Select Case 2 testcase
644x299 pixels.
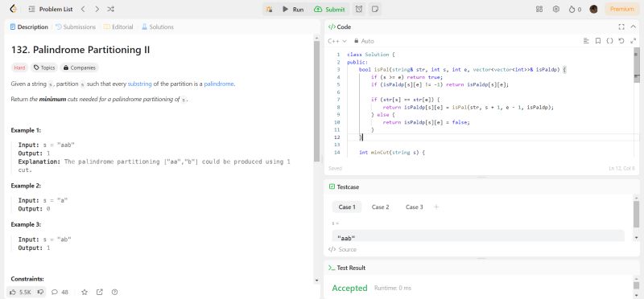[380, 207]
